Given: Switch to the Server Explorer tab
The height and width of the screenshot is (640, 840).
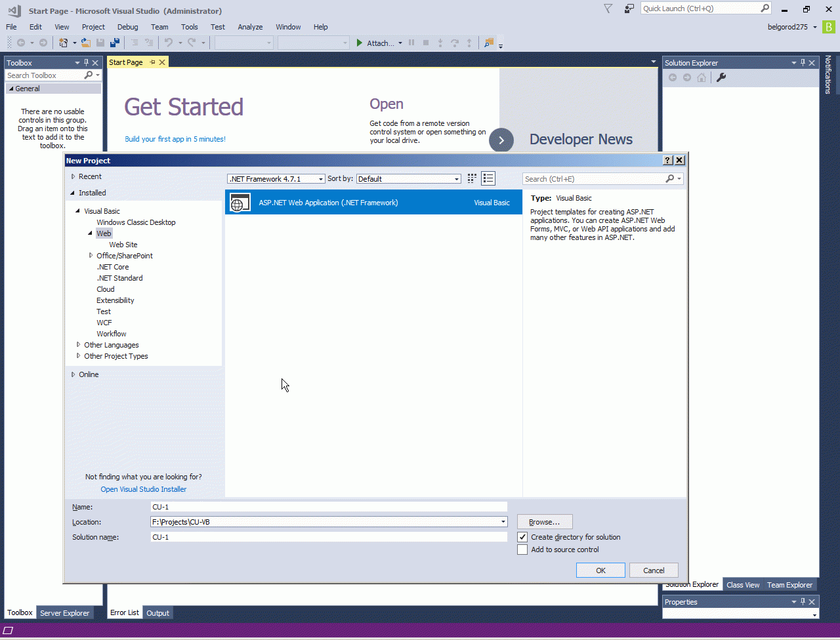Looking at the screenshot, I should point(65,613).
